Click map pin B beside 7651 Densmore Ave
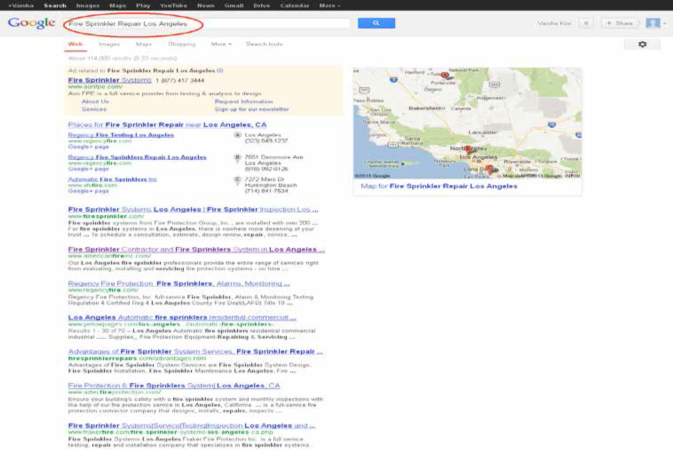673x450 pixels. pos(237,158)
